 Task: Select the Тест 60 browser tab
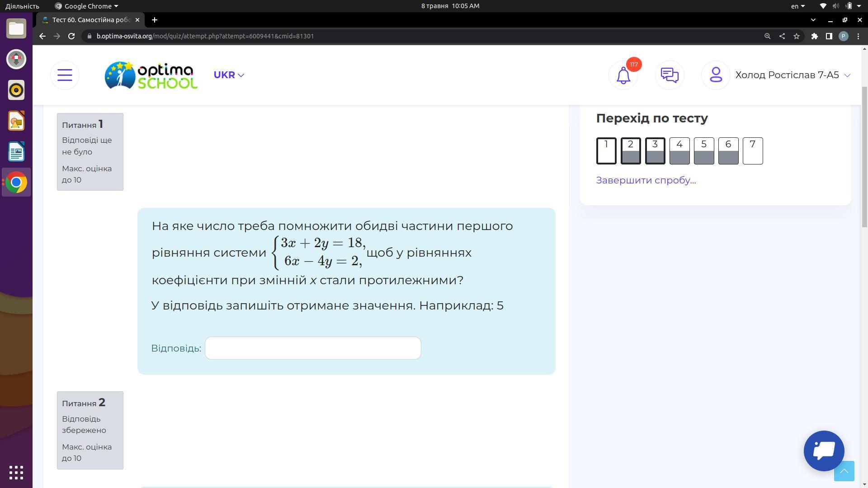tap(90, 20)
